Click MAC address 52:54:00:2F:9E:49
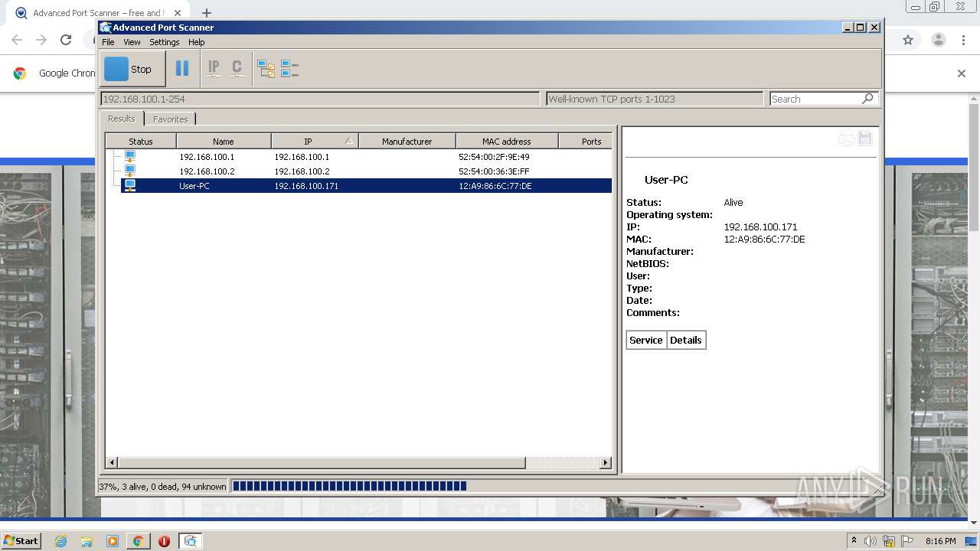 [x=494, y=157]
